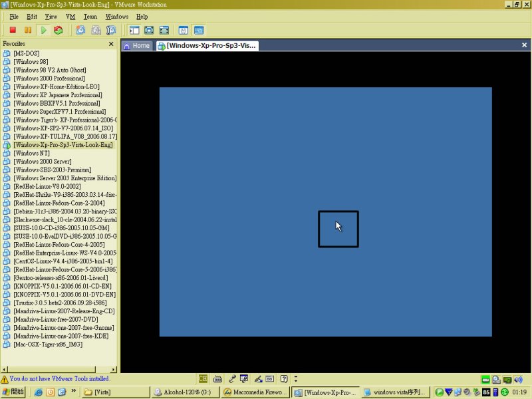Click the help question mark on language bar
Screen dimensions: 532x399
click(284, 378)
